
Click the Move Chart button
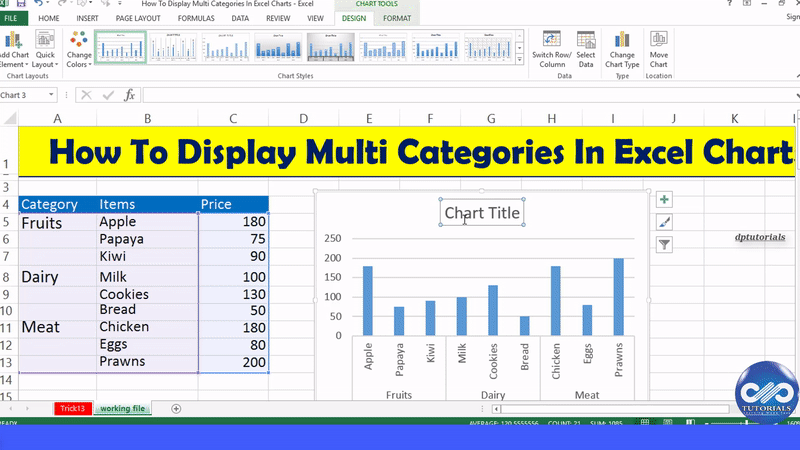658,49
